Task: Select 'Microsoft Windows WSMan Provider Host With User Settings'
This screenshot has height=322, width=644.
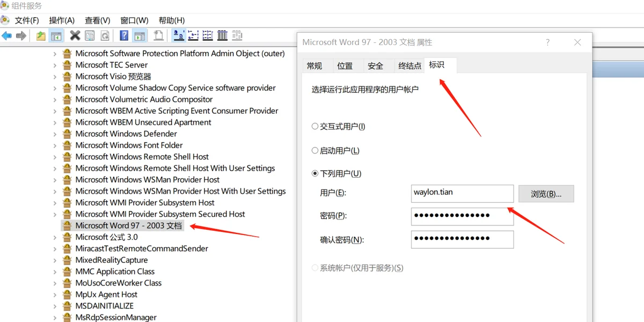Action: (x=180, y=191)
